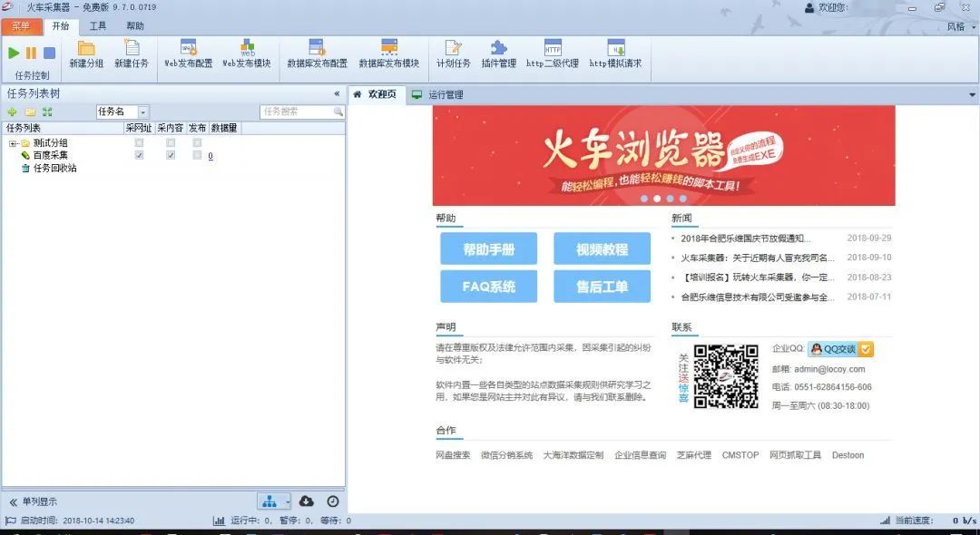Viewport: 980px width, 535px height.
Task: Open http二级代理 settings
Action: click(553, 54)
